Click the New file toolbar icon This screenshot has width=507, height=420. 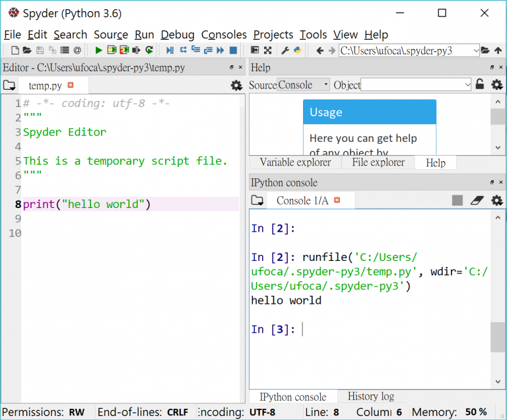[15, 50]
